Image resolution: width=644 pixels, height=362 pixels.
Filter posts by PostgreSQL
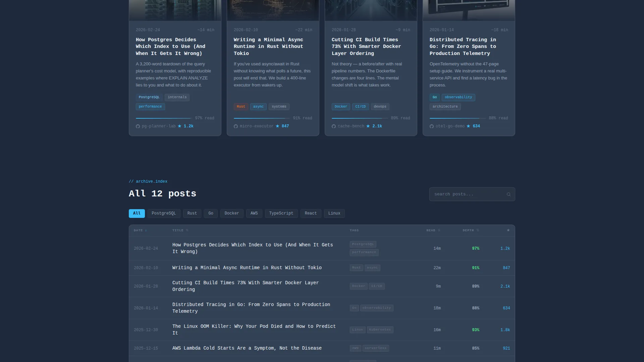[164, 214]
